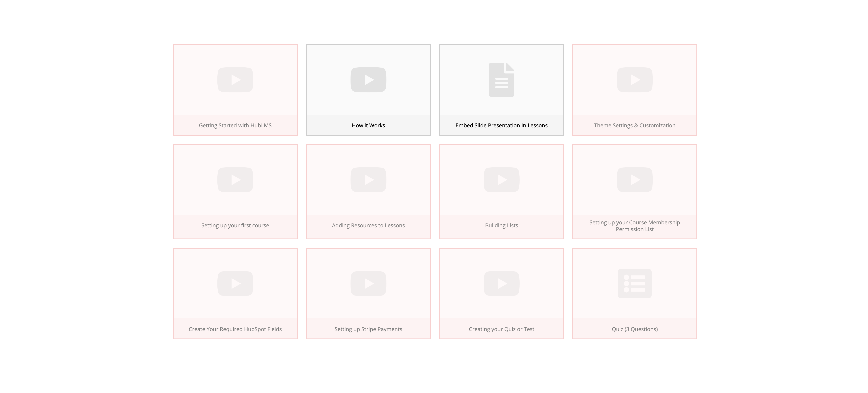
Task: Play the How it Works video icon
Action: [x=368, y=80]
